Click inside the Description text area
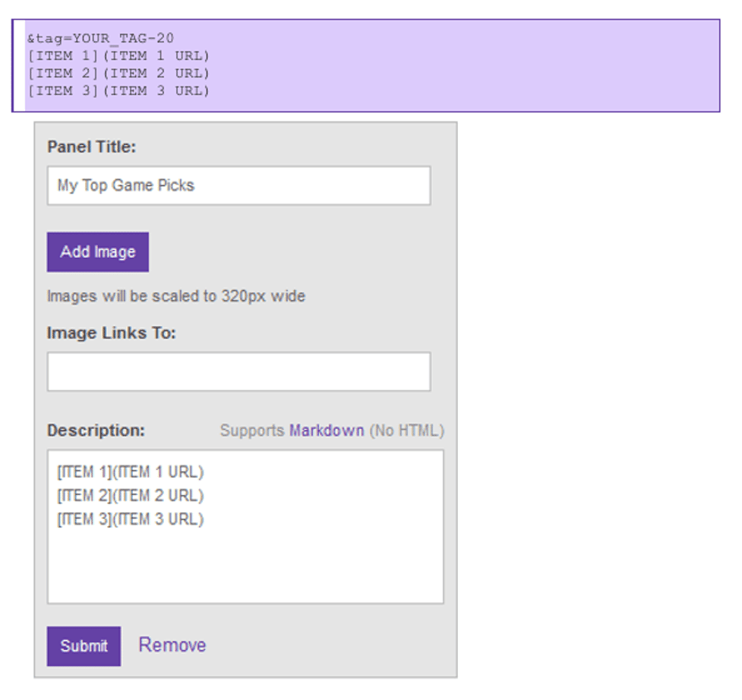Viewport: 742px width, 700px height. (x=245, y=527)
